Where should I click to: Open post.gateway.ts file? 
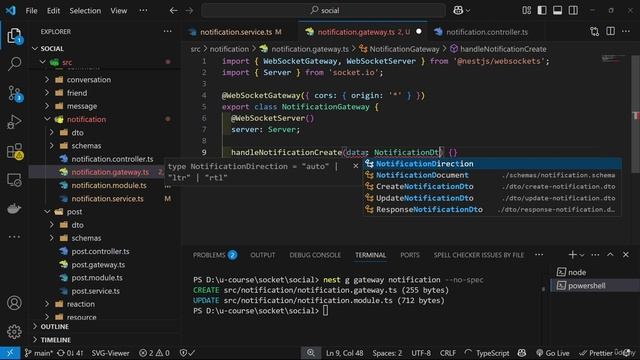(x=98, y=264)
